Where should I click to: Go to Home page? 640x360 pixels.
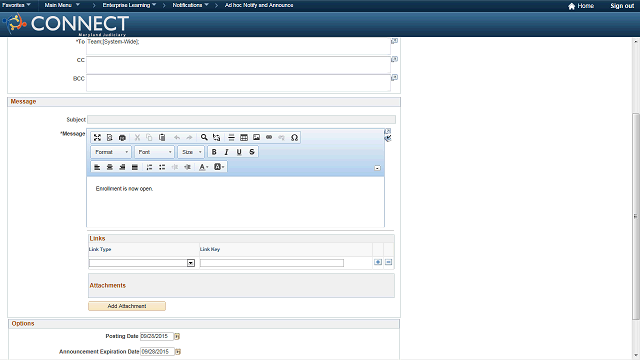pos(581,6)
